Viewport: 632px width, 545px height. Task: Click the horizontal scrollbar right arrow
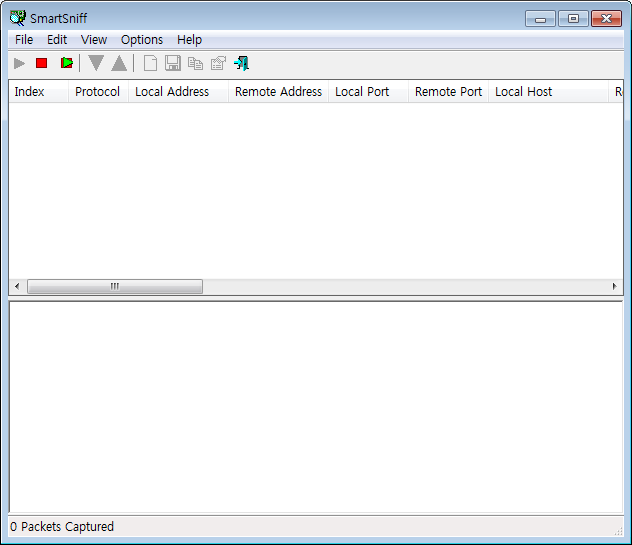click(614, 287)
